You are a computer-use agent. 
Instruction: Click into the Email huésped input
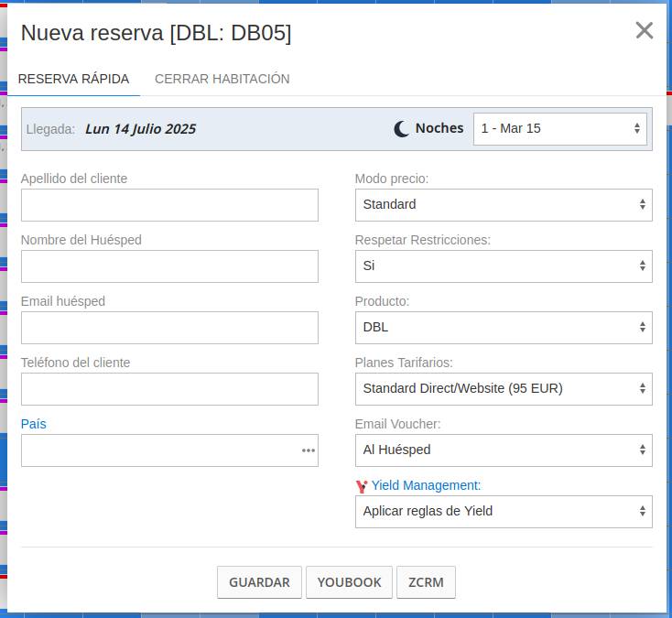[x=169, y=328]
